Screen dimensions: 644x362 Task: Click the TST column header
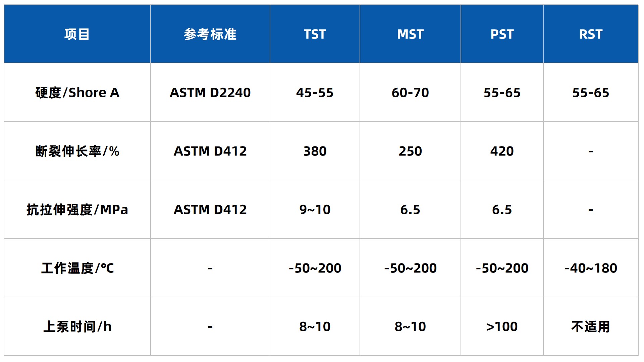pyautogui.click(x=315, y=34)
